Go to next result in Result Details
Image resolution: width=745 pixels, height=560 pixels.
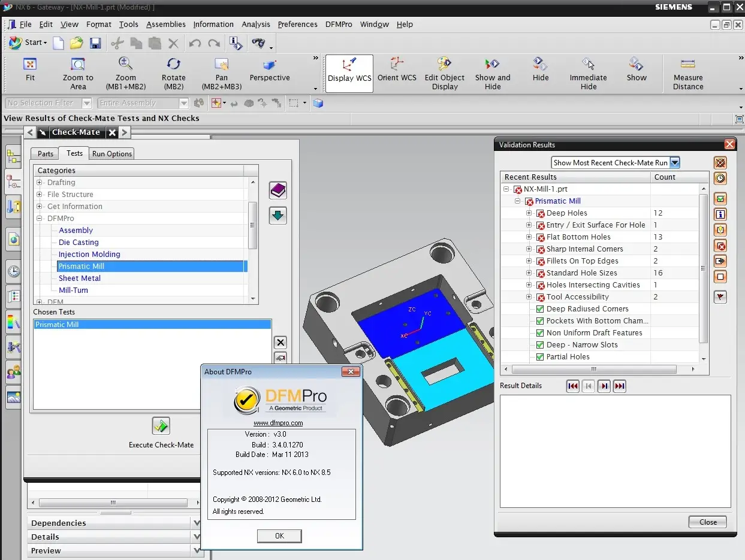(604, 386)
